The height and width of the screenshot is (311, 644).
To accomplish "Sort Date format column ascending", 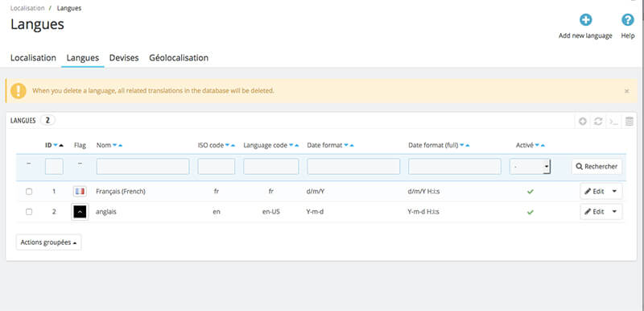I will (352, 146).
